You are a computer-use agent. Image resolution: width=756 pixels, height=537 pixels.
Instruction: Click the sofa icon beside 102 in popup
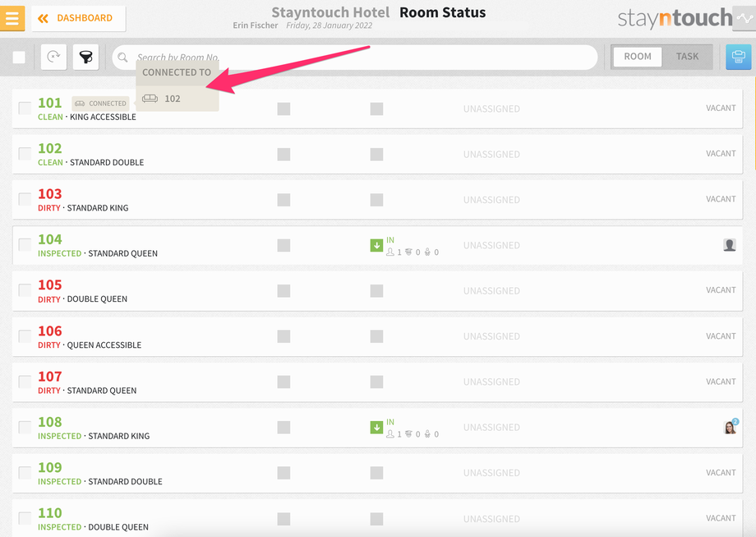pos(150,99)
